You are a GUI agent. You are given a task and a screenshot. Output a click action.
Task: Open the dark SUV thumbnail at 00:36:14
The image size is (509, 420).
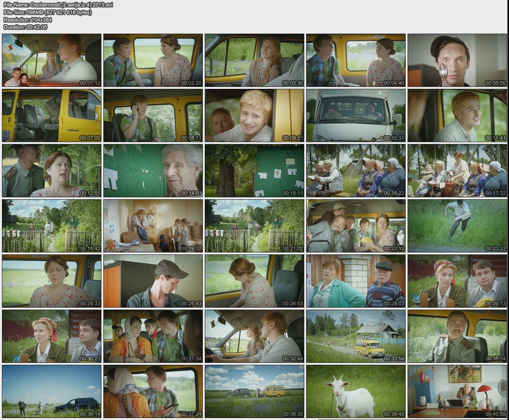[51, 391]
